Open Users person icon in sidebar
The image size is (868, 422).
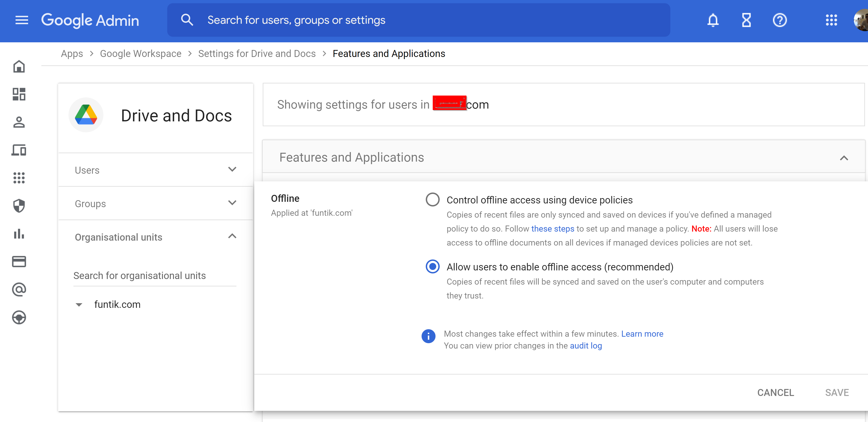pos(19,122)
